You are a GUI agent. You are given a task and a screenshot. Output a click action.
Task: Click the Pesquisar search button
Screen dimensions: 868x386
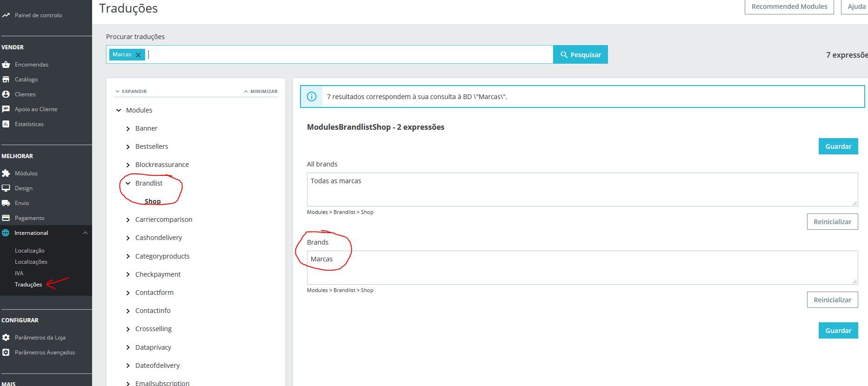point(581,54)
